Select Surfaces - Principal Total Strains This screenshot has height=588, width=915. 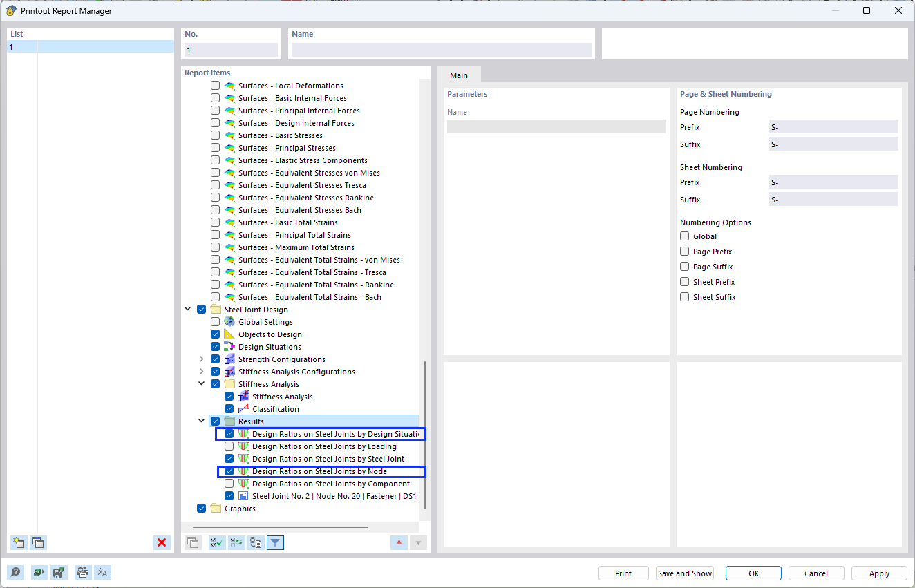[x=294, y=235]
